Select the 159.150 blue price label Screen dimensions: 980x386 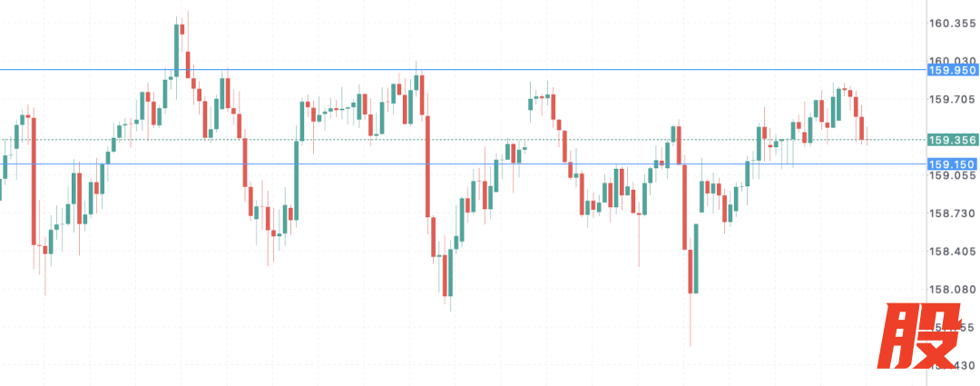click(x=952, y=164)
